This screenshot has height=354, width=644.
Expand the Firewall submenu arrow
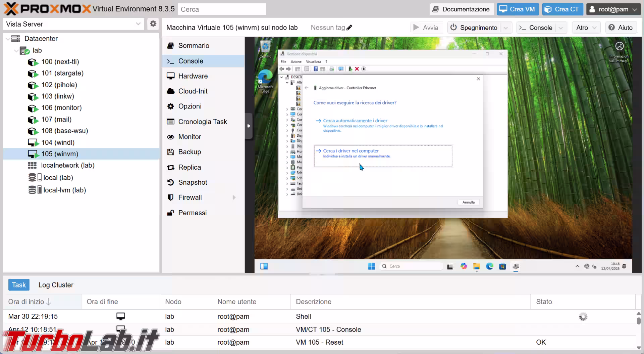click(234, 197)
